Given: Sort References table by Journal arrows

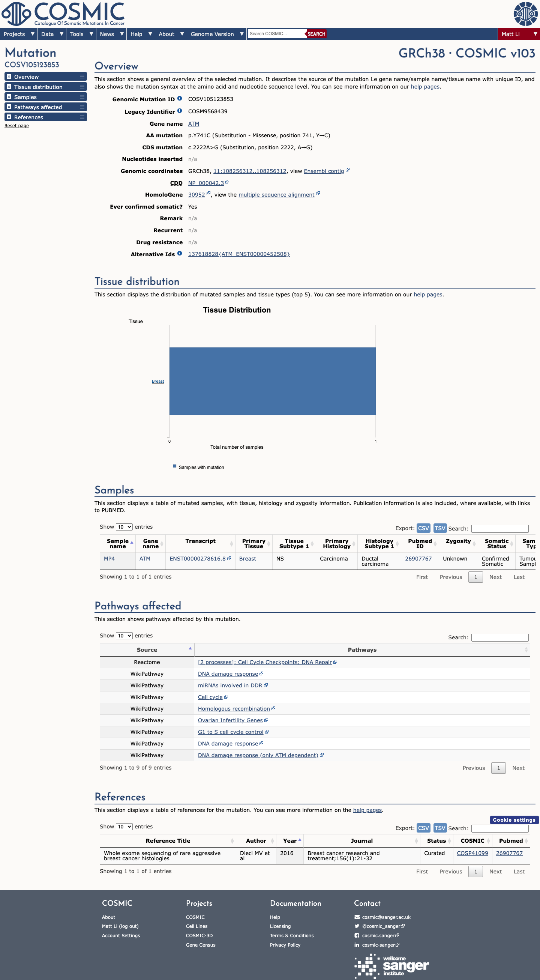Looking at the screenshot, I should click(x=416, y=841).
